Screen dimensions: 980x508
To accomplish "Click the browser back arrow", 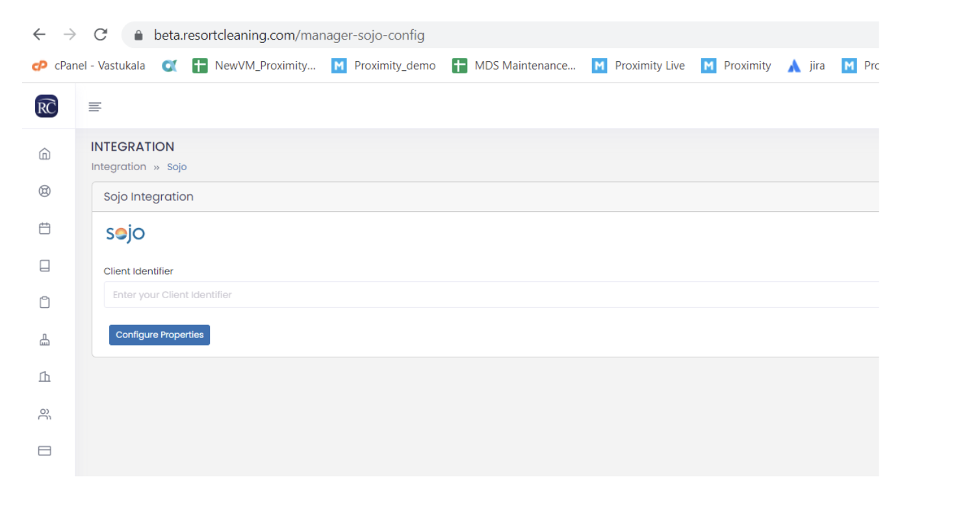I will pyautogui.click(x=40, y=34).
